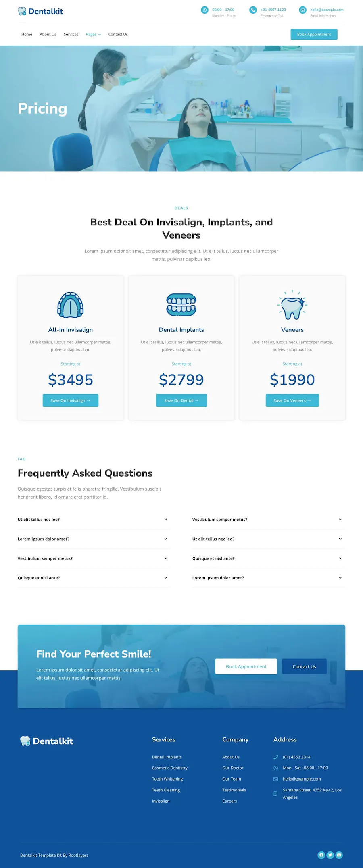
Task: Click the All-In Invisalign aligner icon
Action: pyautogui.click(x=71, y=305)
